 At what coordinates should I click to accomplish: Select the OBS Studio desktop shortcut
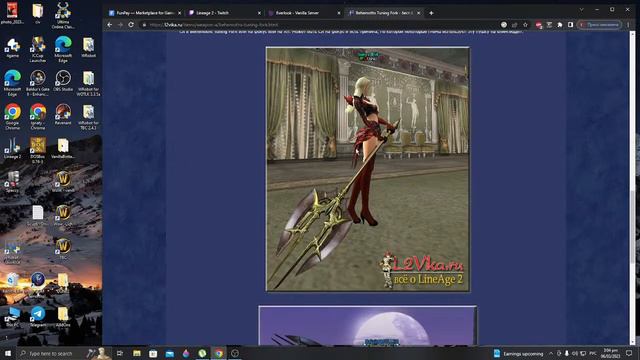point(63,80)
